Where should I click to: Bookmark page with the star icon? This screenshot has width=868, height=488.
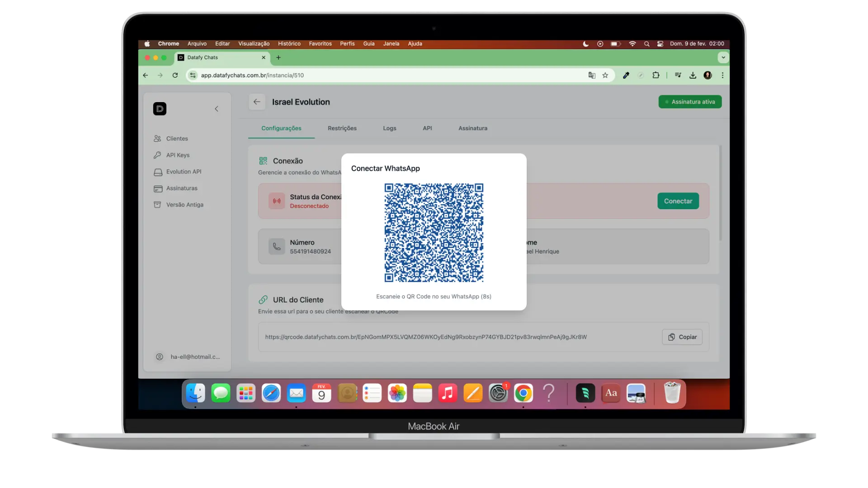[x=605, y=75]
